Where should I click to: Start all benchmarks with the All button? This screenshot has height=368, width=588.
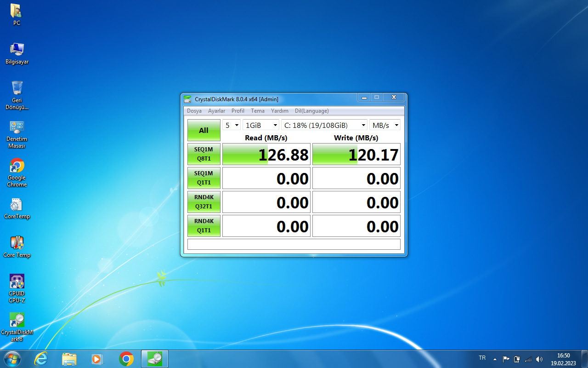point(204,130)
